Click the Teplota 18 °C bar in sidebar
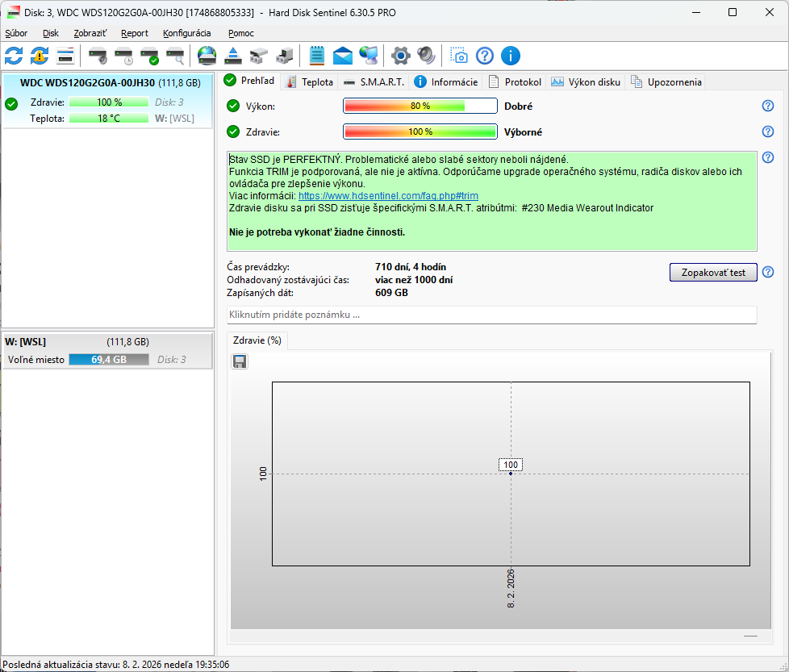 click(x=109, y=119)
